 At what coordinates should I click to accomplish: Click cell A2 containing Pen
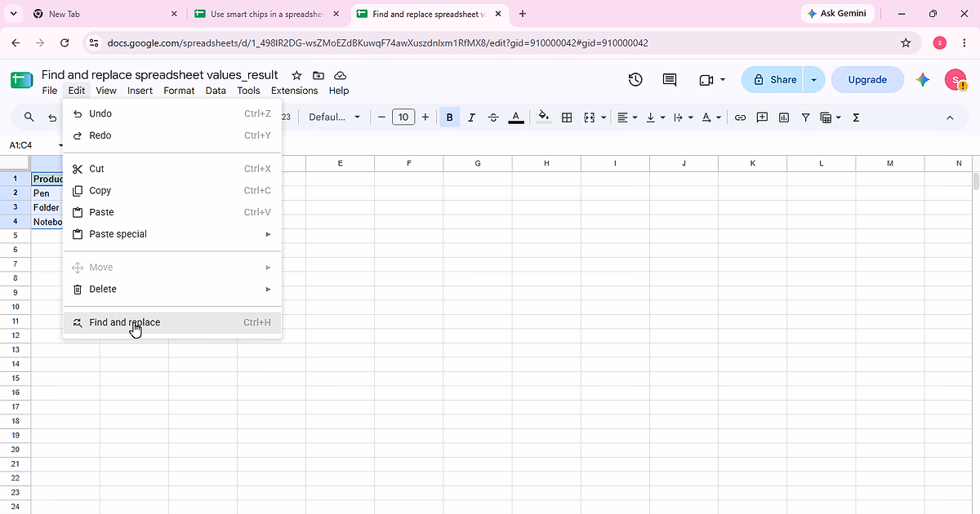point(47,193)
